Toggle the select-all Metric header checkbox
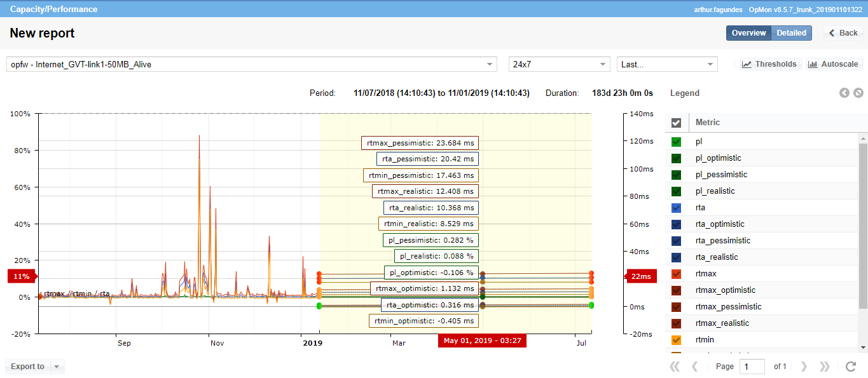The width and height of the screenshot is (868, 378). pyautogui.click(x=677, y=123)
